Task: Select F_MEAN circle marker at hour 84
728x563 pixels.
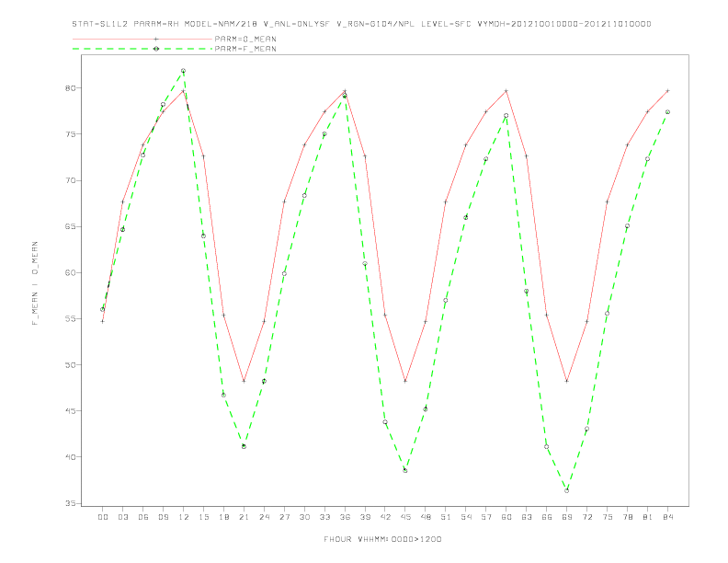Action: pyautogui.click(x=667, y=112)
